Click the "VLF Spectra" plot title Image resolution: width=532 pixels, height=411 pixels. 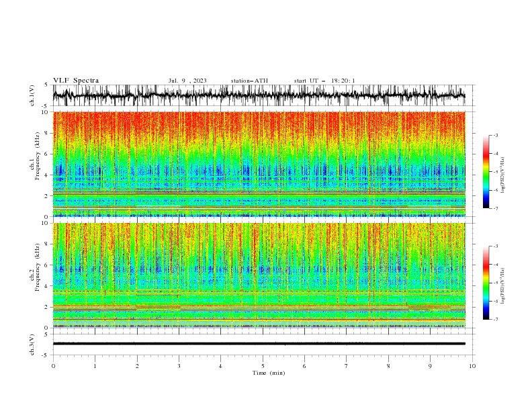[x=76, y=81]
